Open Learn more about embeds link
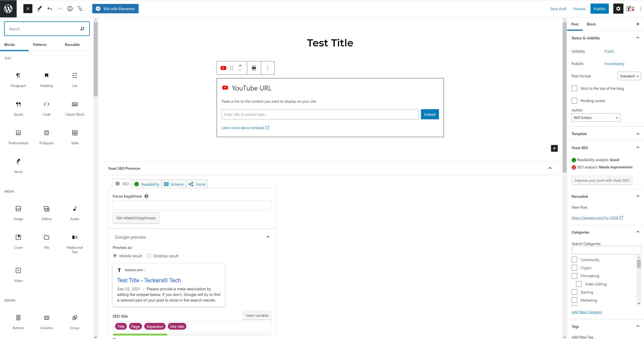The height and width of the screenshot is (339, 644). (x=245, y=128)
